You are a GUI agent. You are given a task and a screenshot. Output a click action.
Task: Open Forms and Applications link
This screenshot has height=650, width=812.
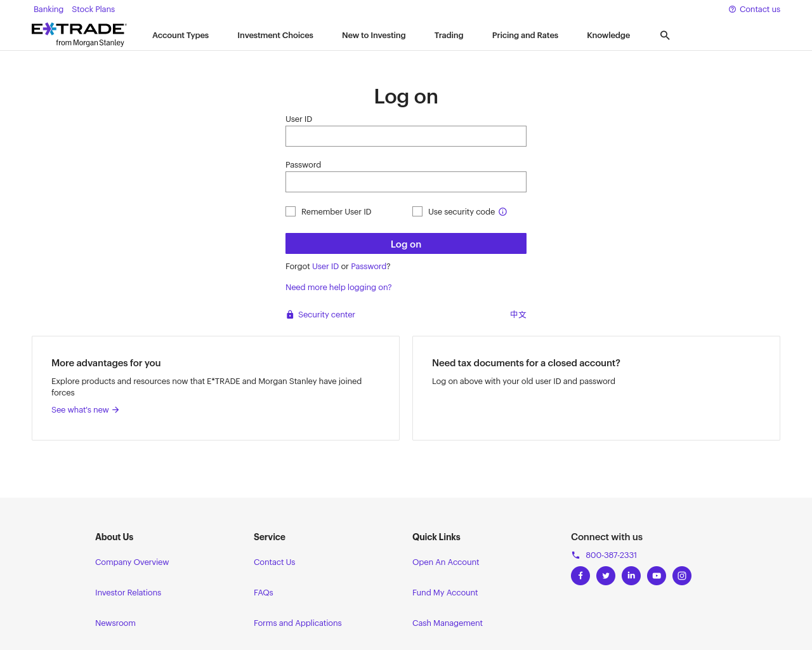pyautogui.click(x=298, y=623)
